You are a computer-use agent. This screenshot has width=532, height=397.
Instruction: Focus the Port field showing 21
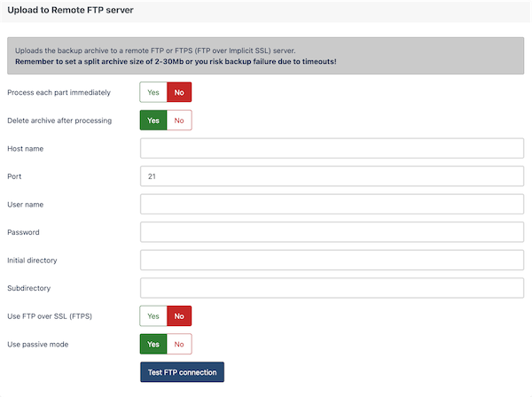tap(332, 176)
